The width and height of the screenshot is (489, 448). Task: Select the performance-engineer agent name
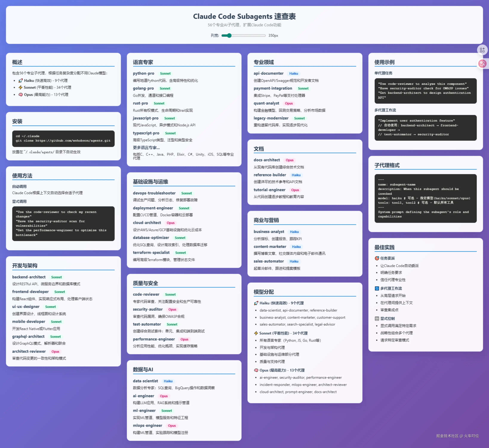coord(154,339)
